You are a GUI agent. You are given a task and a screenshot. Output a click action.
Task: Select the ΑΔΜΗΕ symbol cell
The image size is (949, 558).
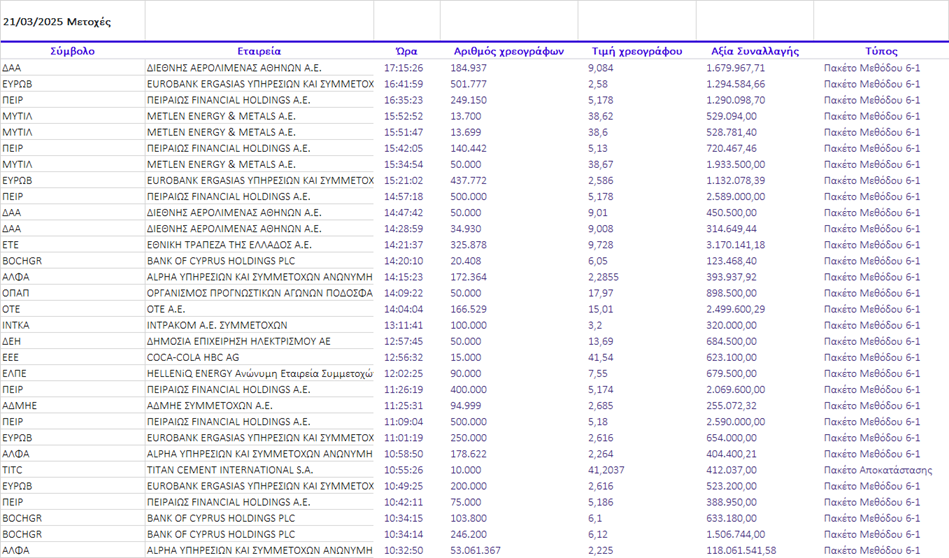(19, 405)
